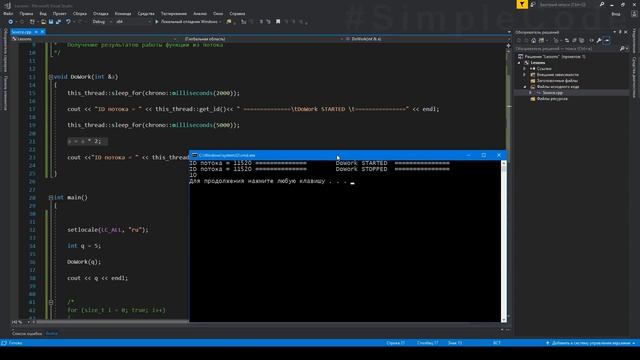Click Solution Explorer show all files icon
The width and height of the screenshot is (640, 360).
coord(582,40)
